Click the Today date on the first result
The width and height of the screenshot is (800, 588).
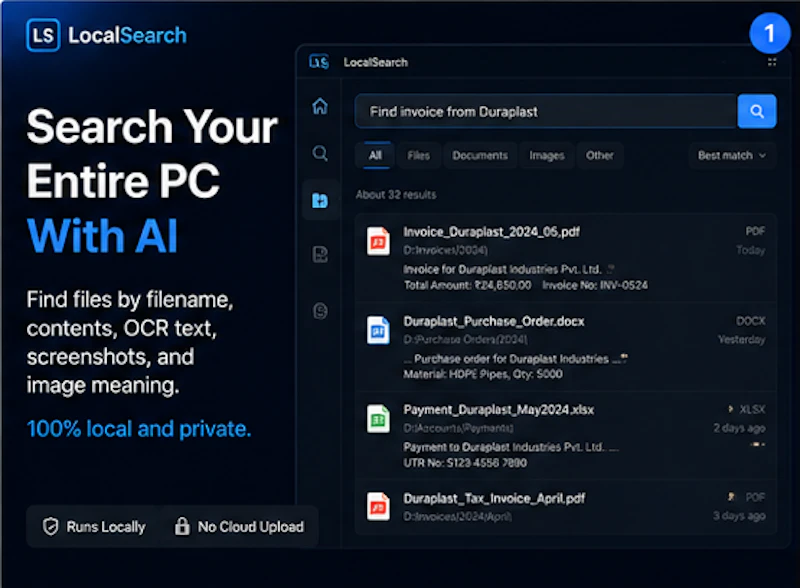(751, 250)
